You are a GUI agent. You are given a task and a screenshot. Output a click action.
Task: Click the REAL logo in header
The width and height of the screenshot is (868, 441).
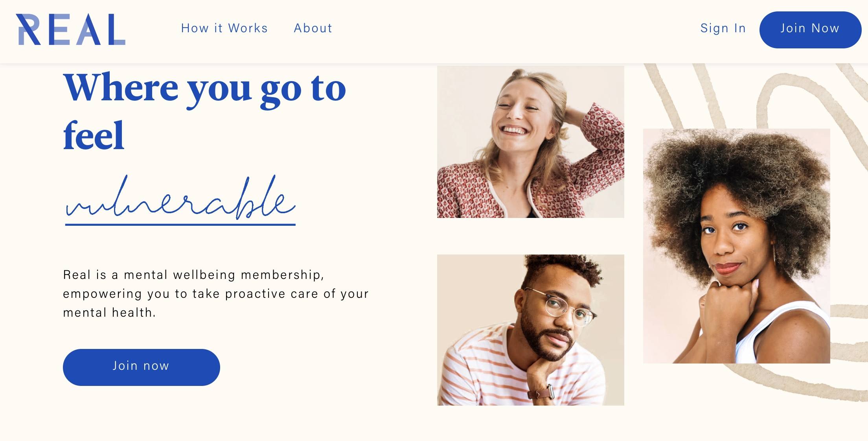(x=71, y=30)
